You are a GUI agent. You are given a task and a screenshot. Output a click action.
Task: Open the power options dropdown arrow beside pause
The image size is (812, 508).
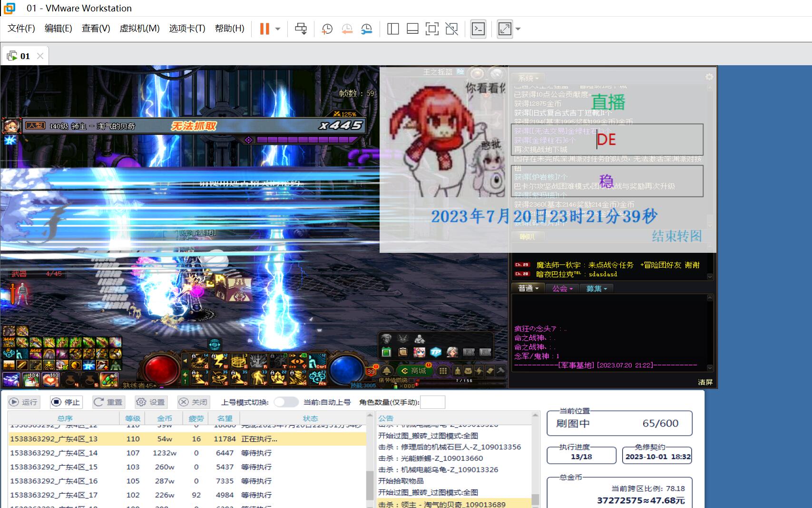pos(278,29)
